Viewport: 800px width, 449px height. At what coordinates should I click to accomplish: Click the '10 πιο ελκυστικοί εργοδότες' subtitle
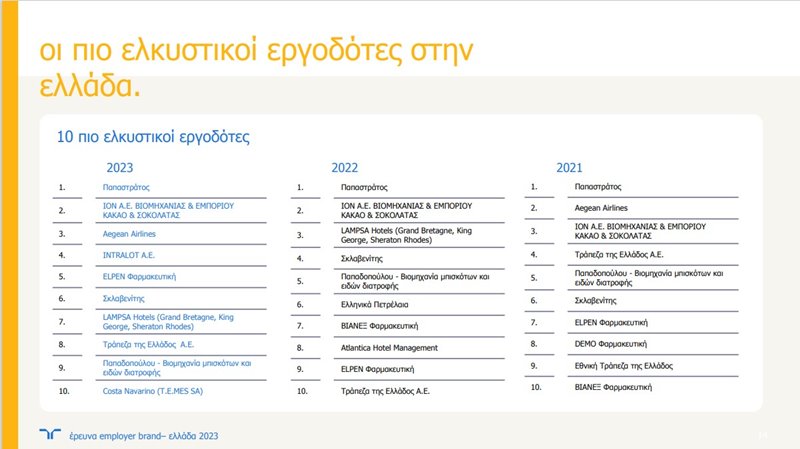point(153,135)
